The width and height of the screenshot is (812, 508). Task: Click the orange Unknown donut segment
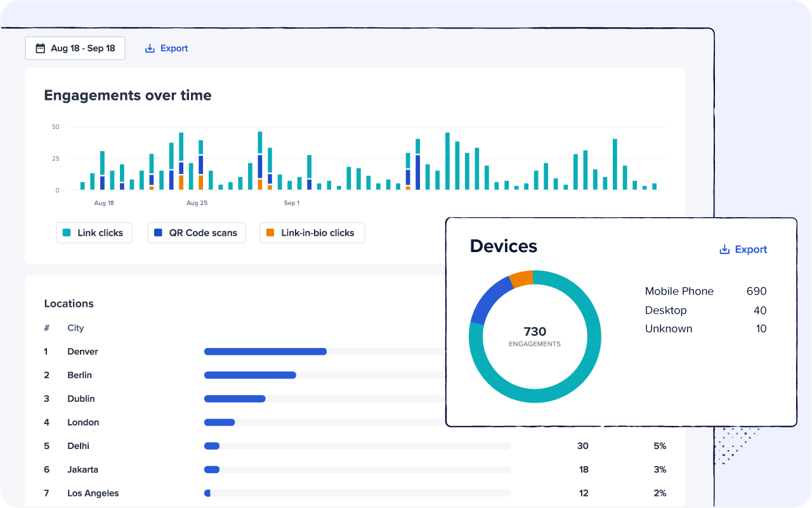521,279
